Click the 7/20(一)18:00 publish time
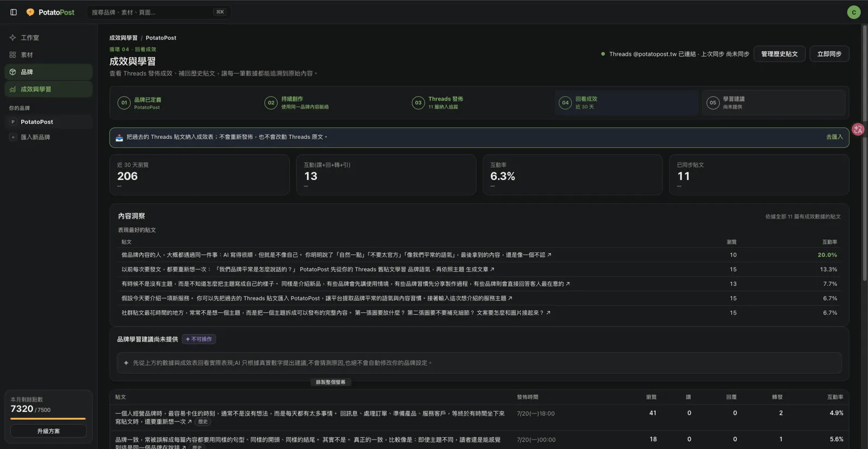The image size is (868, 449). click(x=535, y=414)
